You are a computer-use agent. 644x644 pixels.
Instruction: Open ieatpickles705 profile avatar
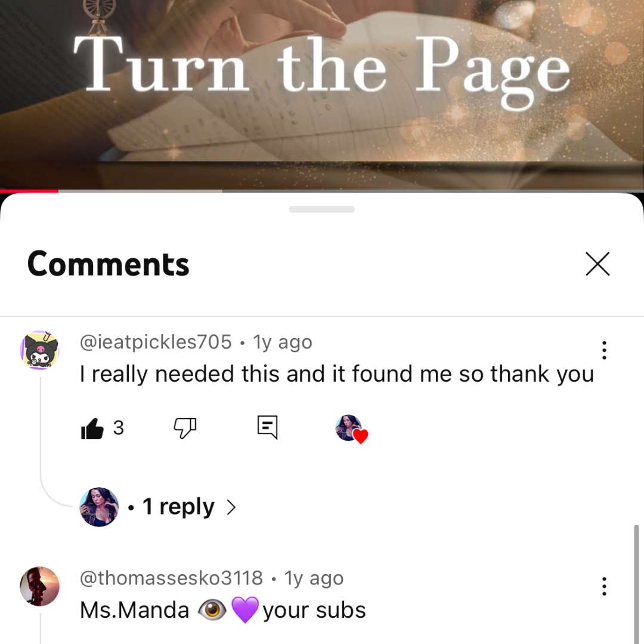[x=40, y=350]
